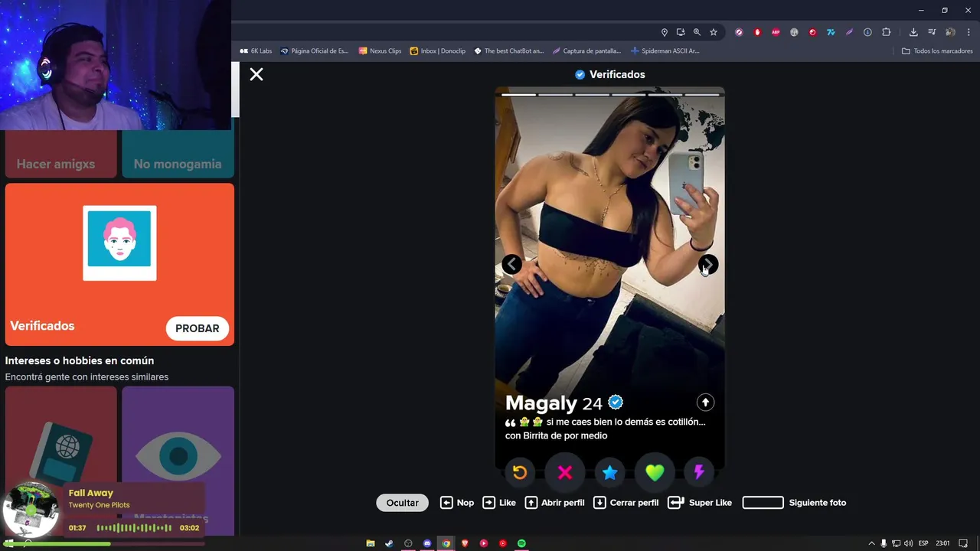
Task: Go to the next photo with right arrow
Action: [708, 264]
